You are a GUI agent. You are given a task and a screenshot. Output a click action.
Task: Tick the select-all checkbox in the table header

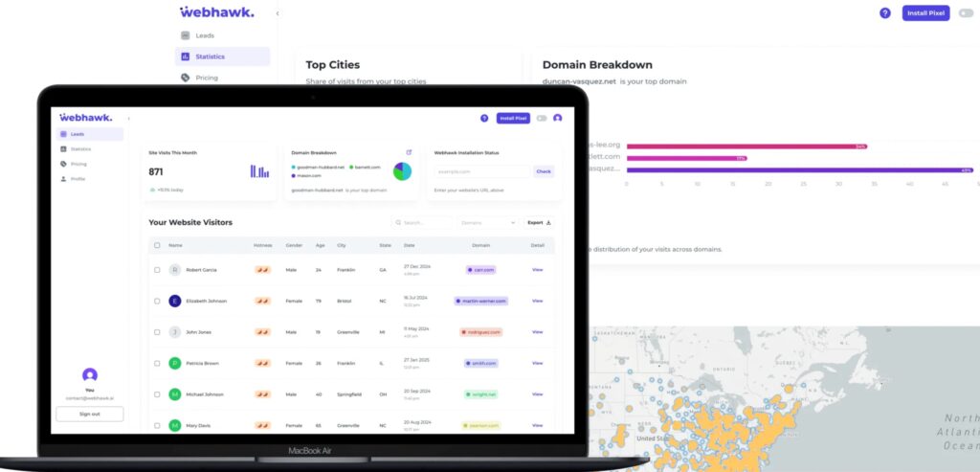tap(157, 245)
